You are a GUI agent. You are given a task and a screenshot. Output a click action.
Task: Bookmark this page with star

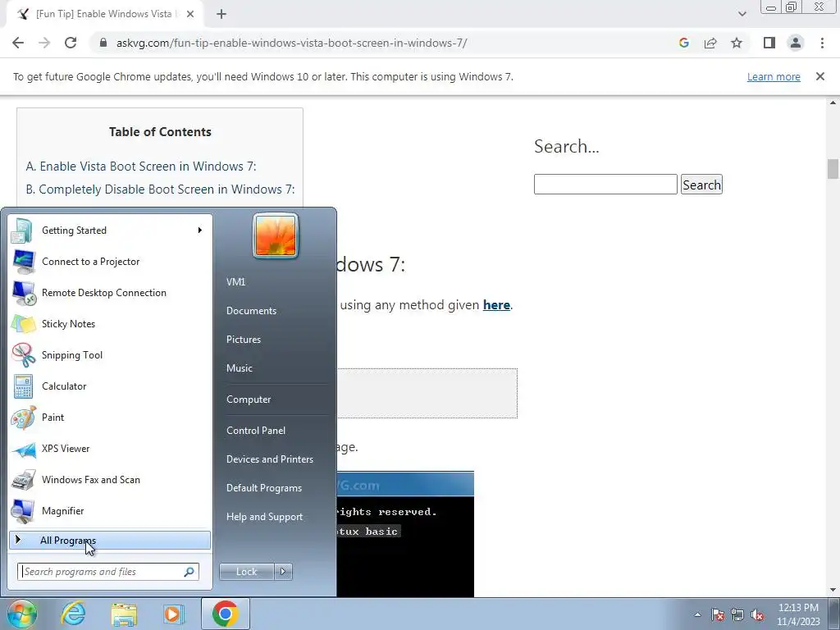coord(737,43)
